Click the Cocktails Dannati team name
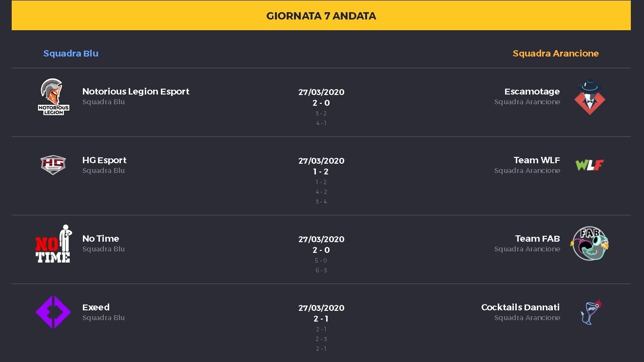 point(520,307)
